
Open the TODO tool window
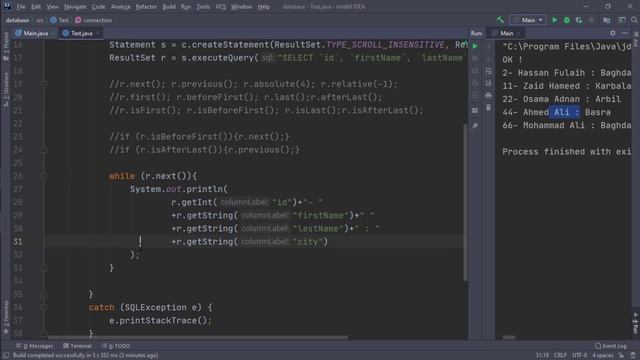116,346
